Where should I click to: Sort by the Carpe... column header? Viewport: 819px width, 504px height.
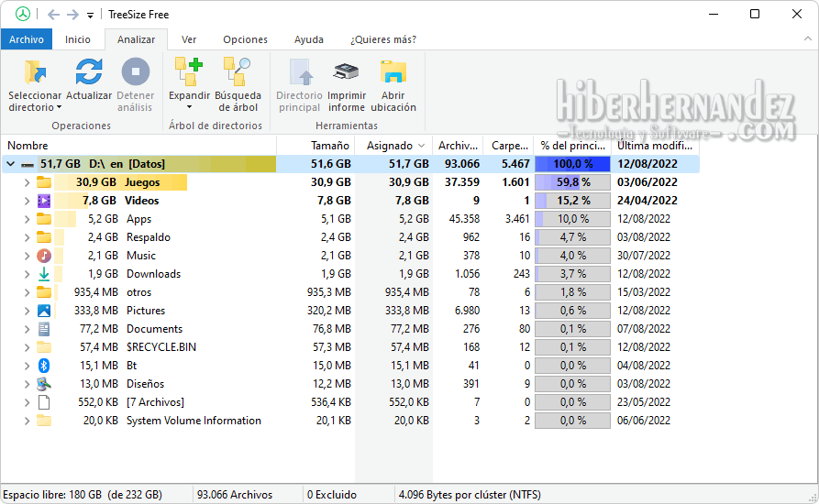pos(509,146)
